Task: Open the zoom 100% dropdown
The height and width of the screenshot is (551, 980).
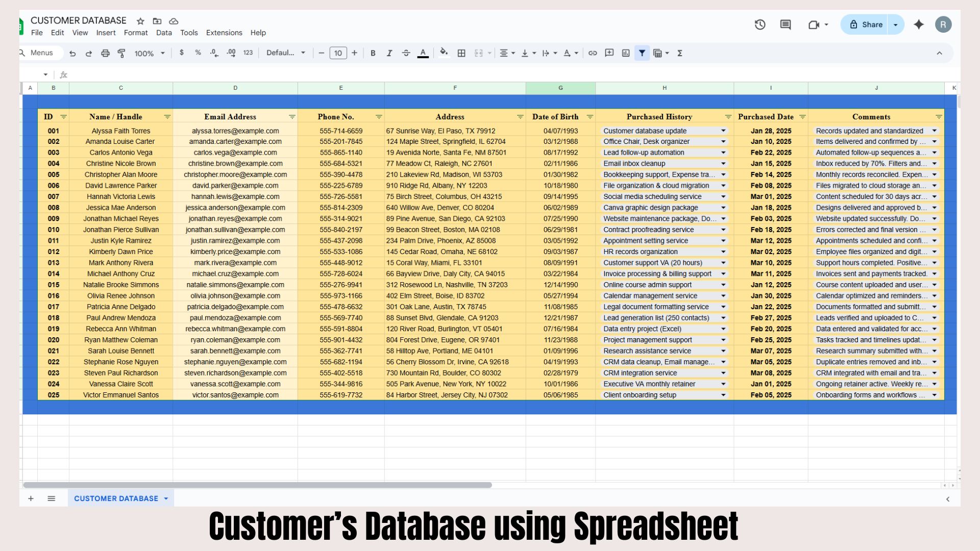Action: (x=150, y=53)
